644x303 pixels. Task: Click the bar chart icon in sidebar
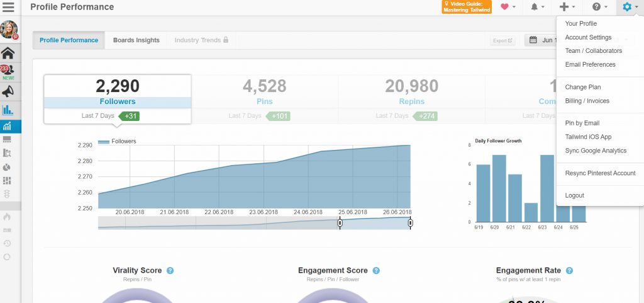point(8,110)
